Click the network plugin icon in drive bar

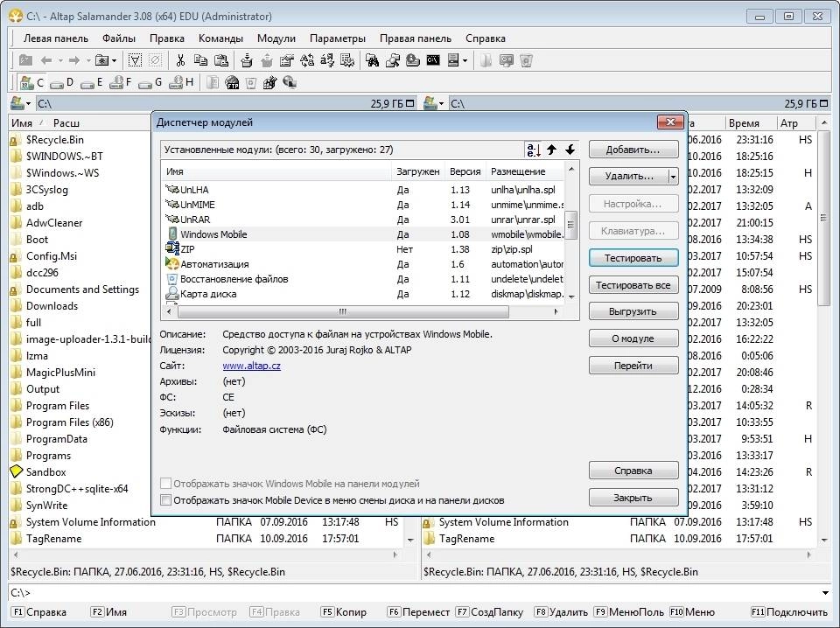(x=290, y=82)
